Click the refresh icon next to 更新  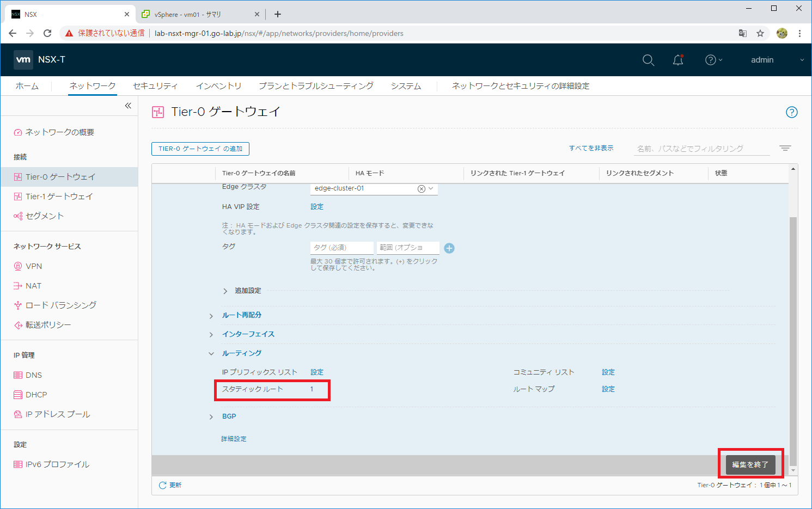(x=162, y=485)
